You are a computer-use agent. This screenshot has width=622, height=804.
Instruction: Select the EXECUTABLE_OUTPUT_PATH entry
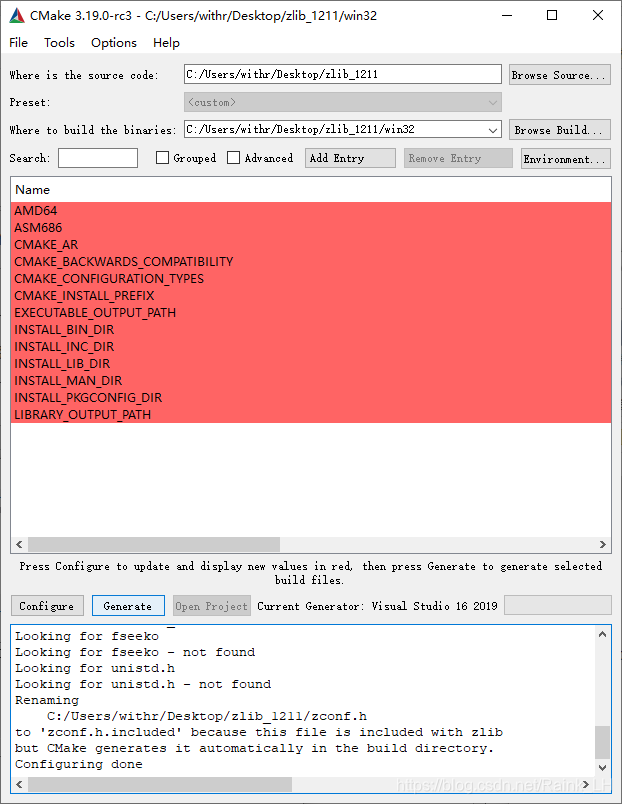tap(311, 312)
